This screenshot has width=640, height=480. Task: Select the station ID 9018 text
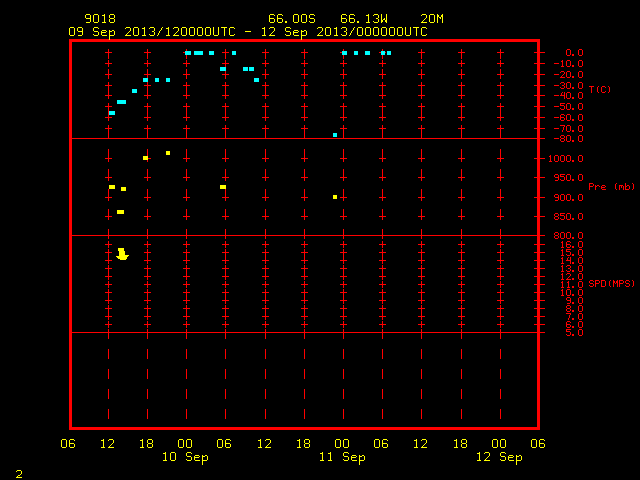(100, 19)
